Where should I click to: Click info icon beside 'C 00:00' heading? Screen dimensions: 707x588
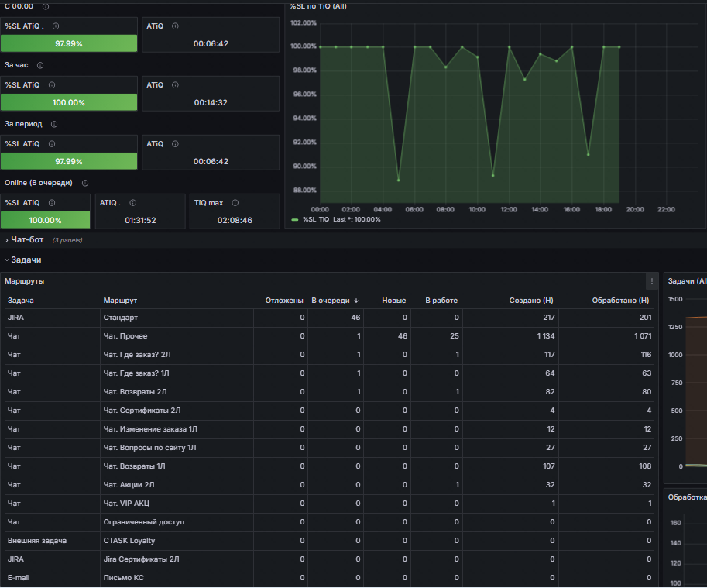point(46,6)
